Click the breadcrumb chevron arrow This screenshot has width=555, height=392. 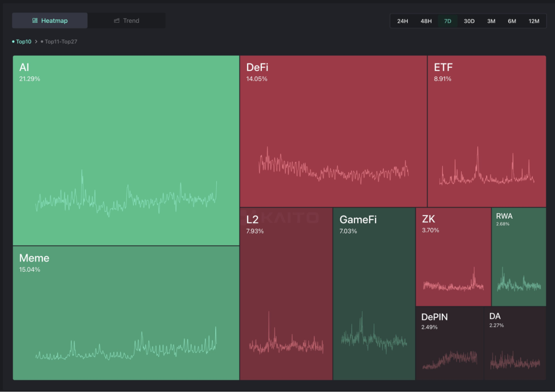pyautogui.click(x=36, y=41)
